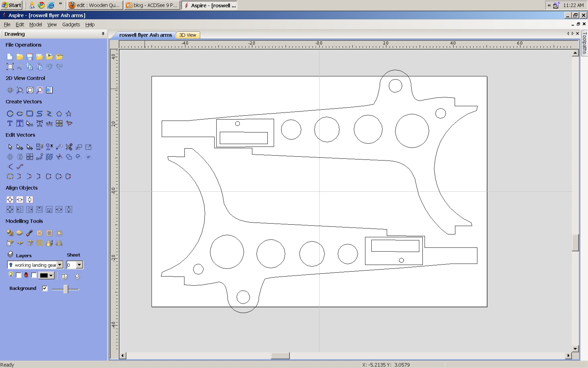Click the Job Setup icon under File Operations

pos(10,67)
